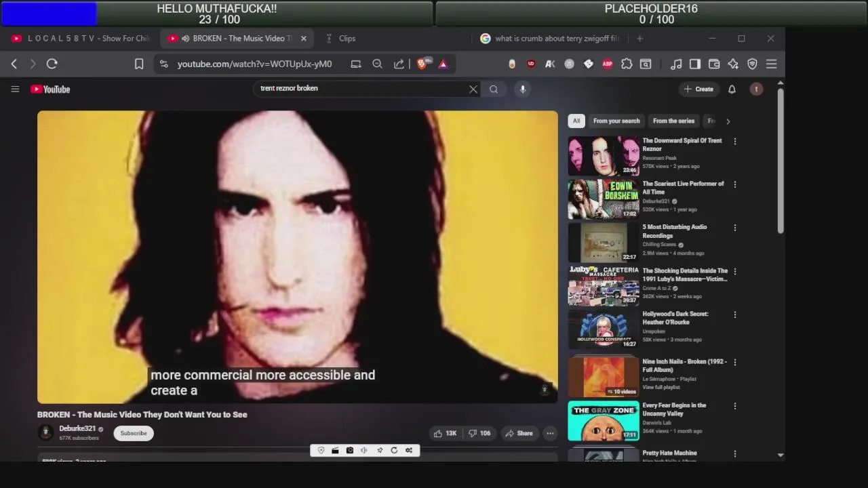This screenshot has width=868, height=488.
Task: Switch to the Clips browser tab
Action: [x=347, y=39]
